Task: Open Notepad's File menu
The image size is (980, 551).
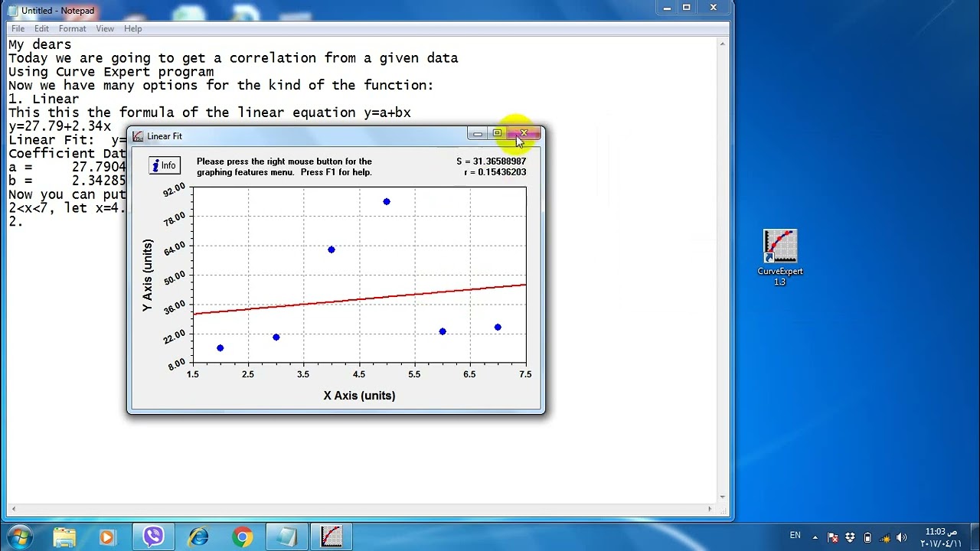Action: [18, 28]
